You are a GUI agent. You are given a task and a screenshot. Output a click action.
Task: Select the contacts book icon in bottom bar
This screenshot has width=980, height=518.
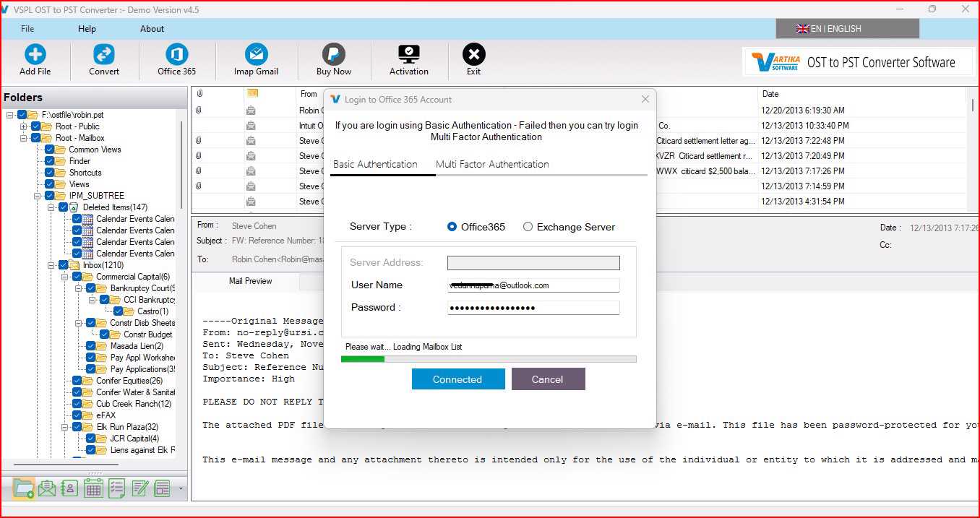(x=70, y=488)
